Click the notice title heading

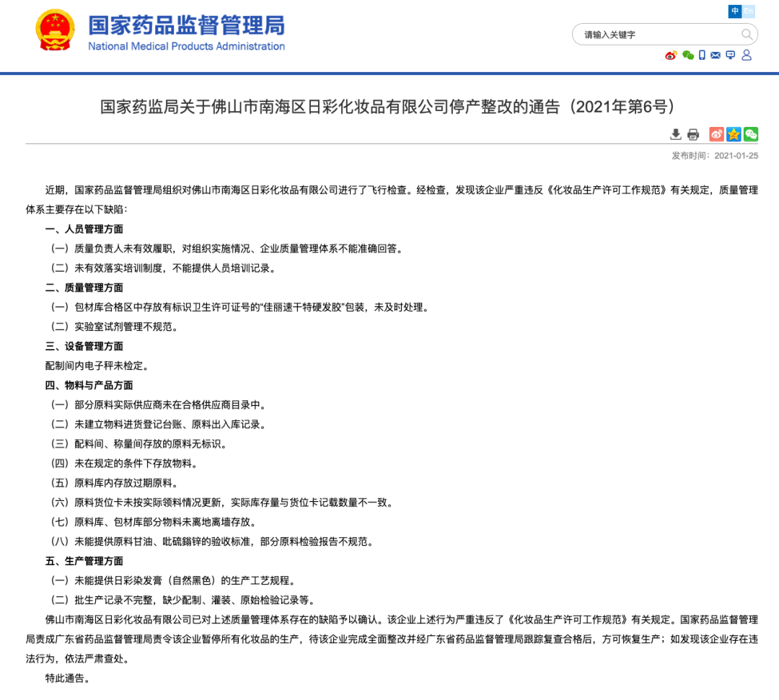click(x=387, y=106)
